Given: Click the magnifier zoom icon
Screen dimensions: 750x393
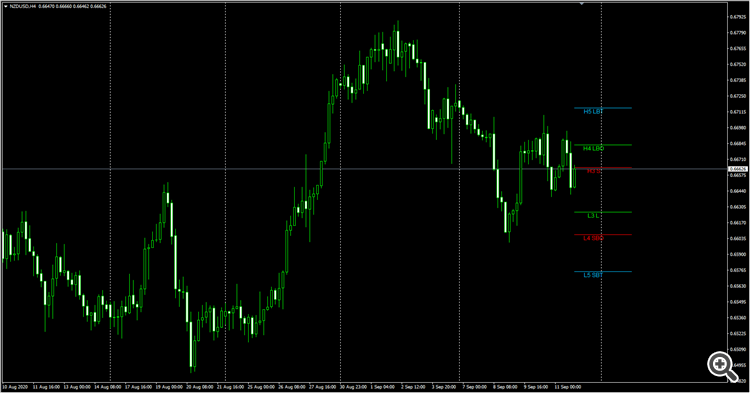Looking at the screenshot, I should click(x=722, y=367).
